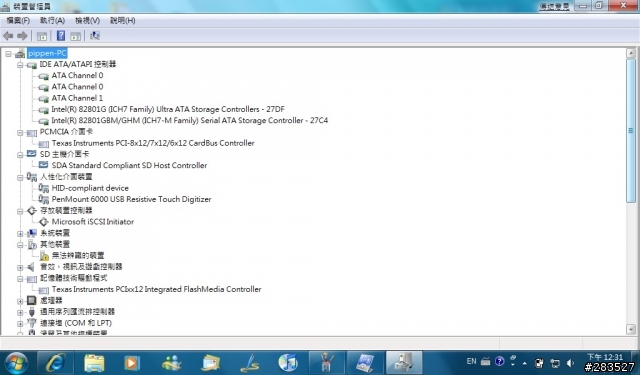640x375 pixels.
Task: Click the Properties sheet icon beside the Help icon
Action: click(76, 36)
